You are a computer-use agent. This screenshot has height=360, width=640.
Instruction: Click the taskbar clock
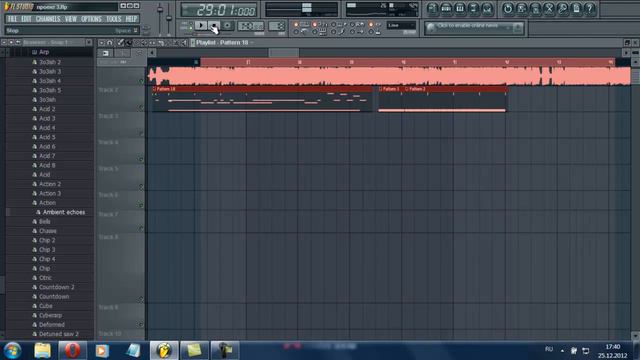(612, 351)
